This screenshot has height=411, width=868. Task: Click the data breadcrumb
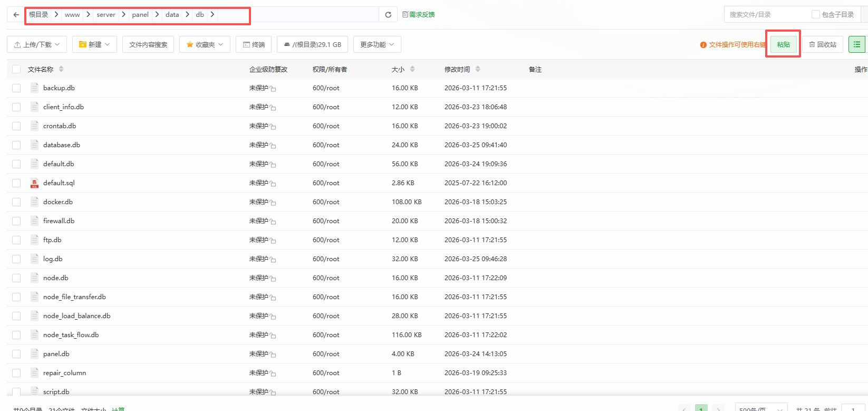pyautogui.click(x=172, y=15)
